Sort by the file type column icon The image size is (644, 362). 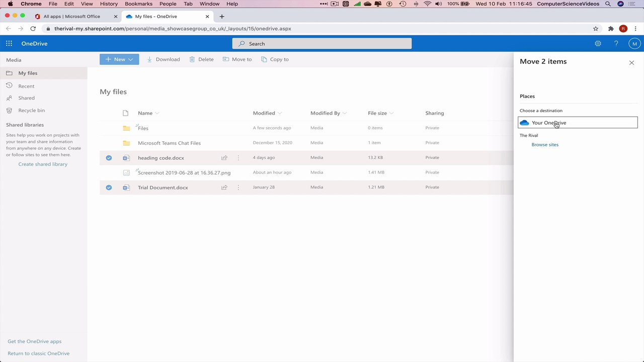[x=126, y=113]
